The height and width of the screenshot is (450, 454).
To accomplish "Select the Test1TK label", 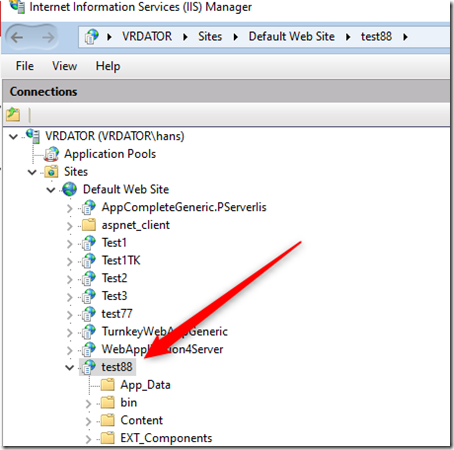I will click(x=121, y=260).
